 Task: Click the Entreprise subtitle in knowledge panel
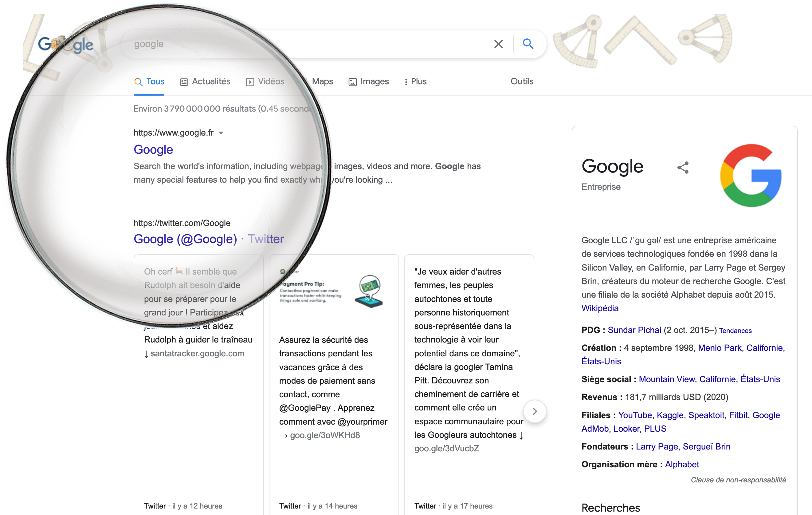pos(601,187)
